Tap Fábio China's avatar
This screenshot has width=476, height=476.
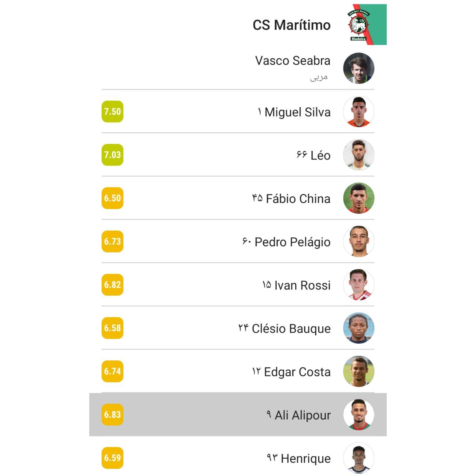[358, 198]
